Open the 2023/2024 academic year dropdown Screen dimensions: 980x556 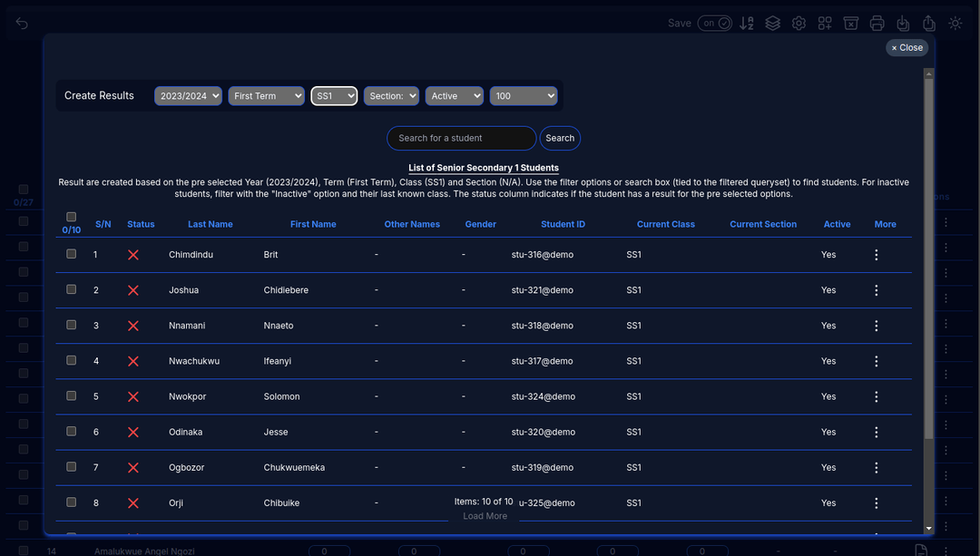(x=188, y=96)
